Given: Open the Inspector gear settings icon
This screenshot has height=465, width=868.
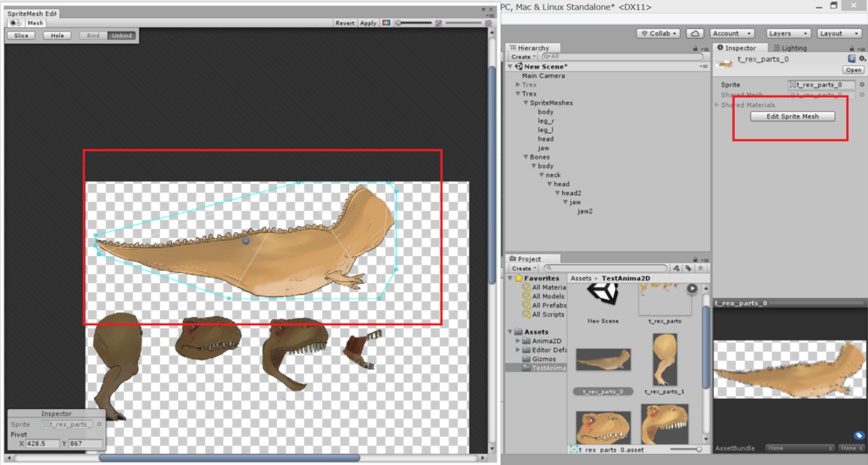Looking at the screenshot, I should tap(862, 58).
